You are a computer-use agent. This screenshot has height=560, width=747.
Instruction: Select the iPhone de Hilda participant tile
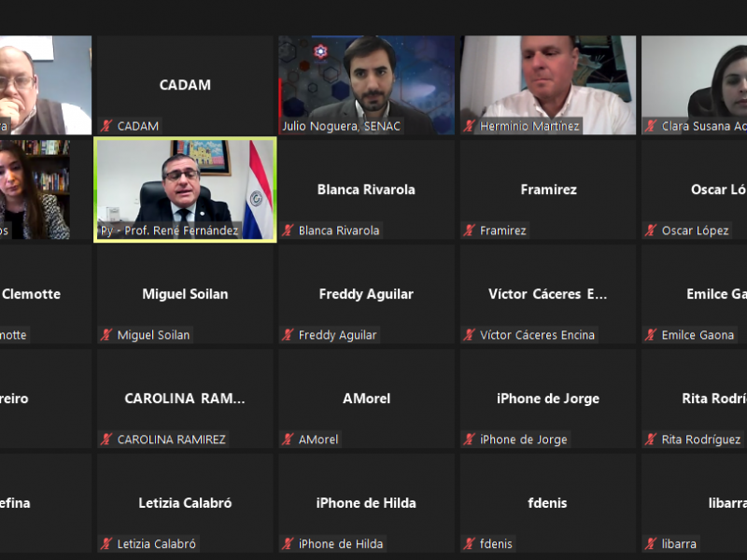point(367,503)
